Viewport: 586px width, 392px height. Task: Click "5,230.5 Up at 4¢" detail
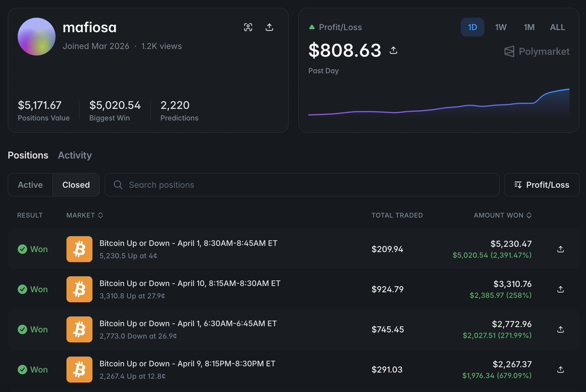128,255
